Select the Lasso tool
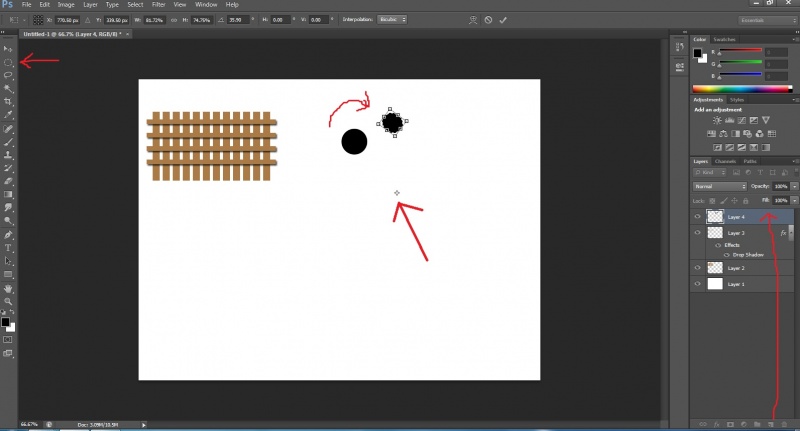This screenshot has height=431, width=800. pos(8,75)
